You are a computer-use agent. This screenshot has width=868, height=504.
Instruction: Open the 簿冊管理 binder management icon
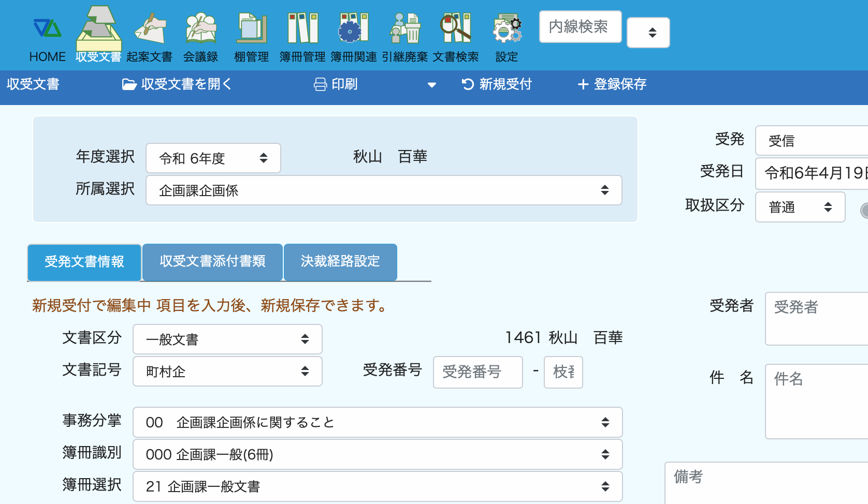tap(302, 28)
